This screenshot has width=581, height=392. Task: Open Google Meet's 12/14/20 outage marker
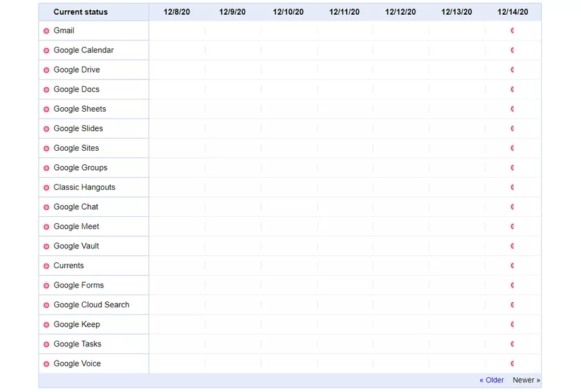(512, 227)
